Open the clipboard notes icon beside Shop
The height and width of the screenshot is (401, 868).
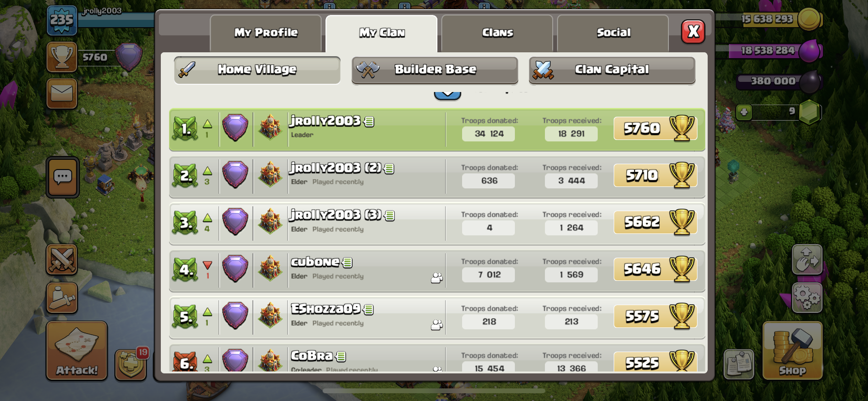[x=739, y=364]
